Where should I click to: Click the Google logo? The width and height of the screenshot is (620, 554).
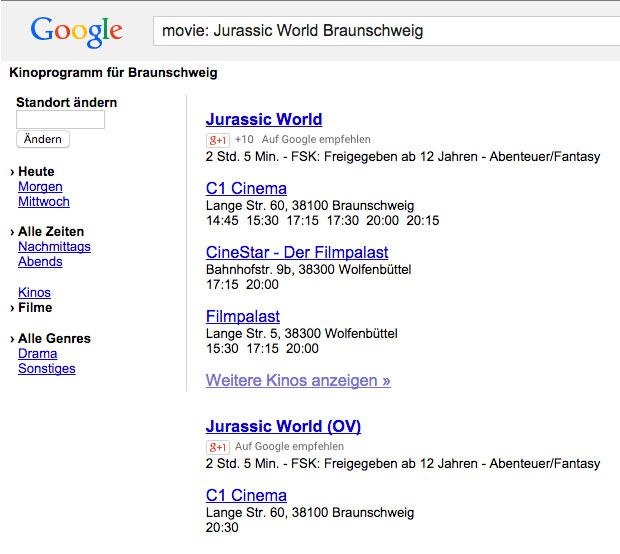(x=77, y=32)
